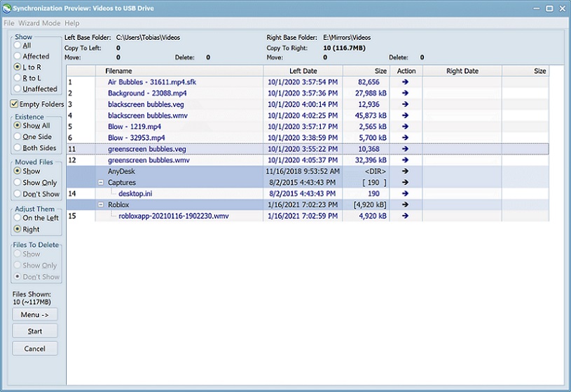The width and height of the screenshot is (571, 392).
Task: Select the Captures folder name
Action: 122,183
